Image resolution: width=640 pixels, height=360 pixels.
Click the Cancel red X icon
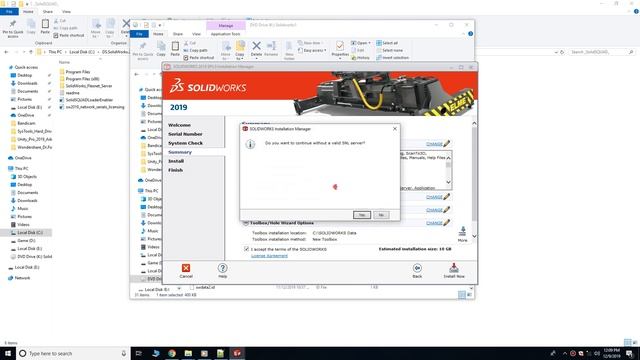[x=186, y=268]
